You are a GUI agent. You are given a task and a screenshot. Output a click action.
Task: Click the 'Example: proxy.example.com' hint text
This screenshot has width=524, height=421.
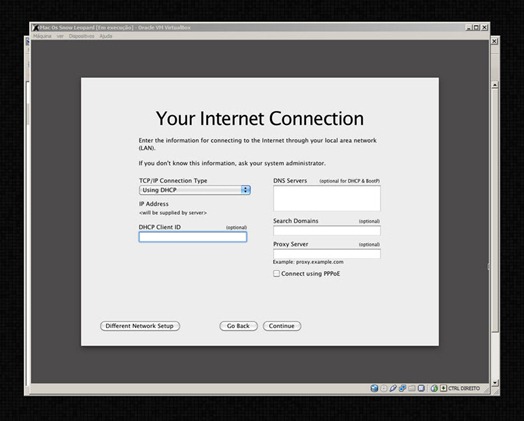pyautogui.click(x=308, y=262)
